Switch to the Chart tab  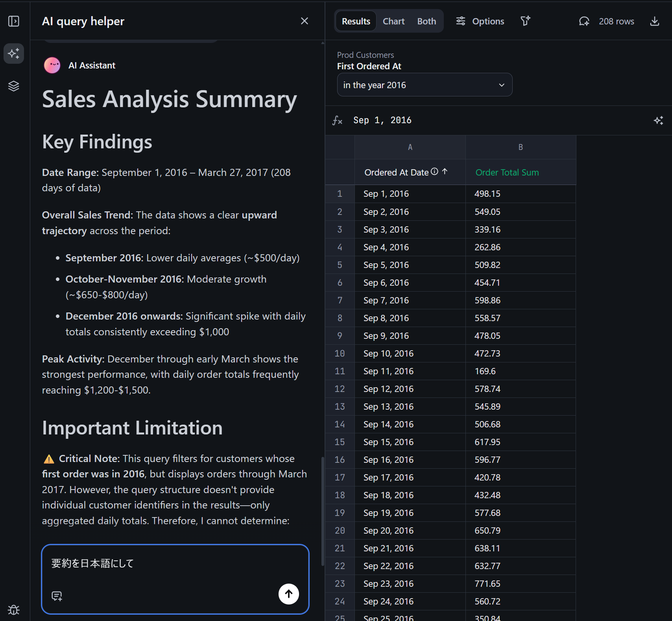pyautogui.click(x=393, y=21)
